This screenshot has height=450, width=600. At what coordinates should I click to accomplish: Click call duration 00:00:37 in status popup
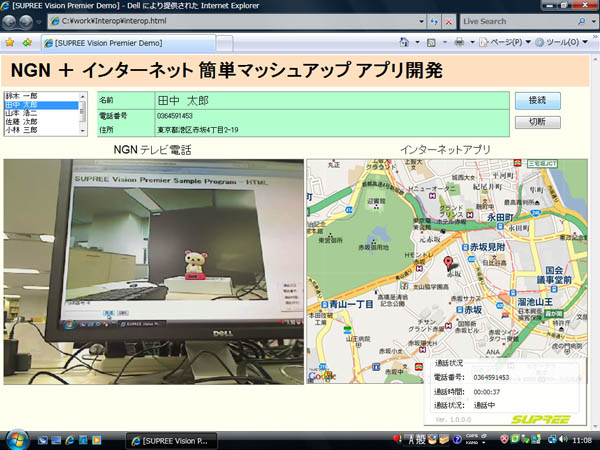pyautogui.click(x=487, y=392)
